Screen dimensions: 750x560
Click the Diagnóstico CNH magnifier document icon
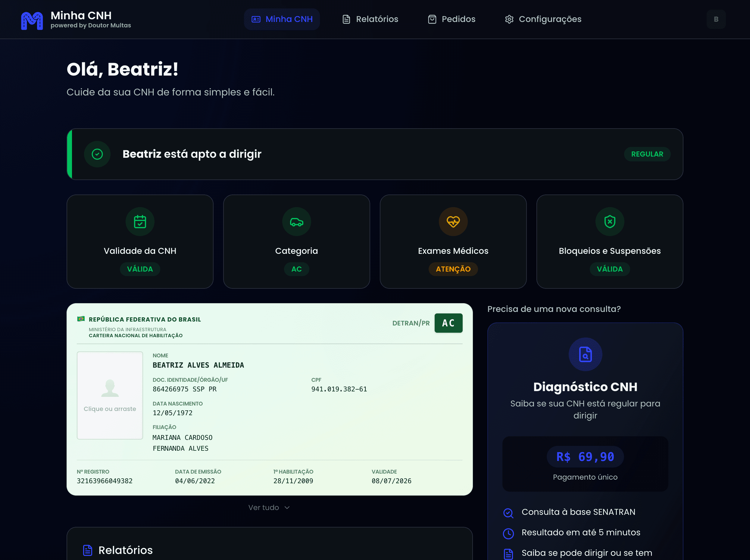click(x=585, y=354)
